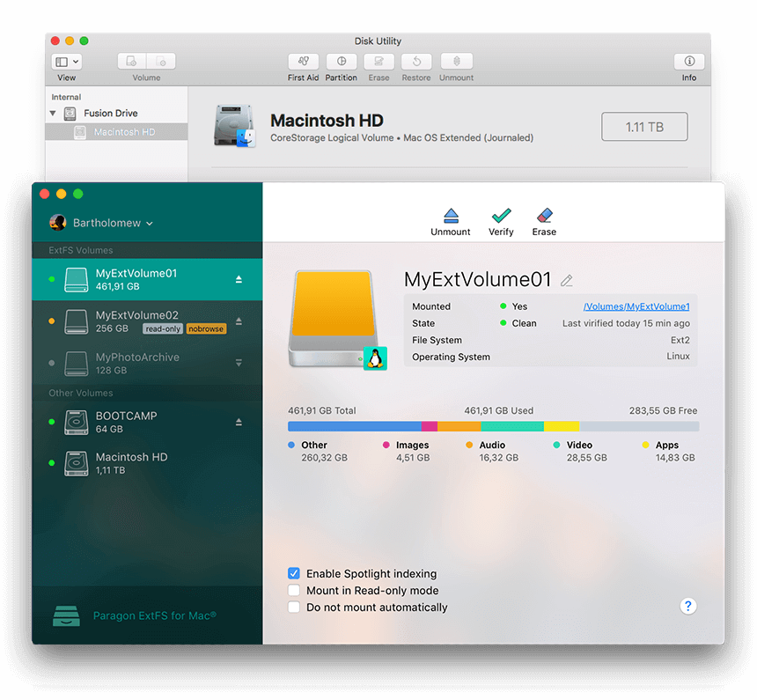757x700 pixels.
Task: Eject MyExtVolume02 using its eject icon
Action: [x=239, y=321]
